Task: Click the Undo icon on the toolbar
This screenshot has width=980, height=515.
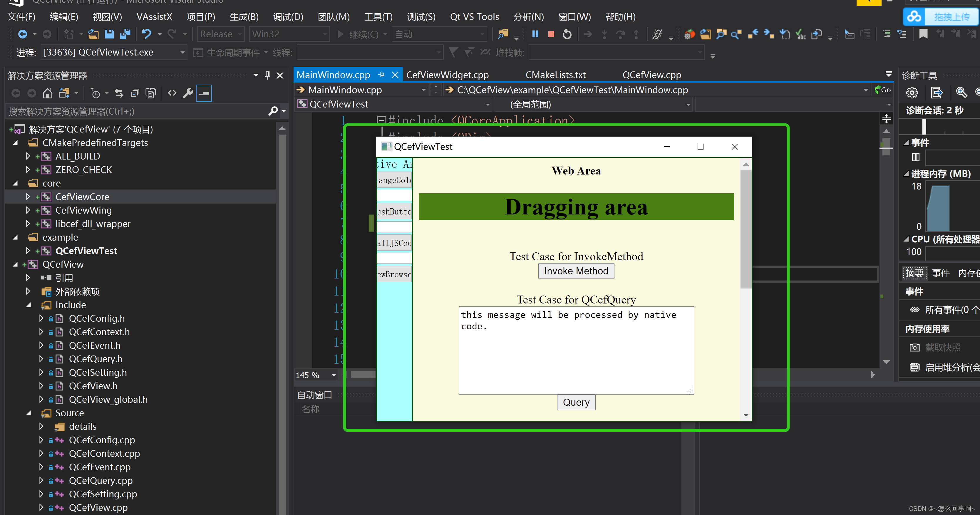Action: click(148, 34)
